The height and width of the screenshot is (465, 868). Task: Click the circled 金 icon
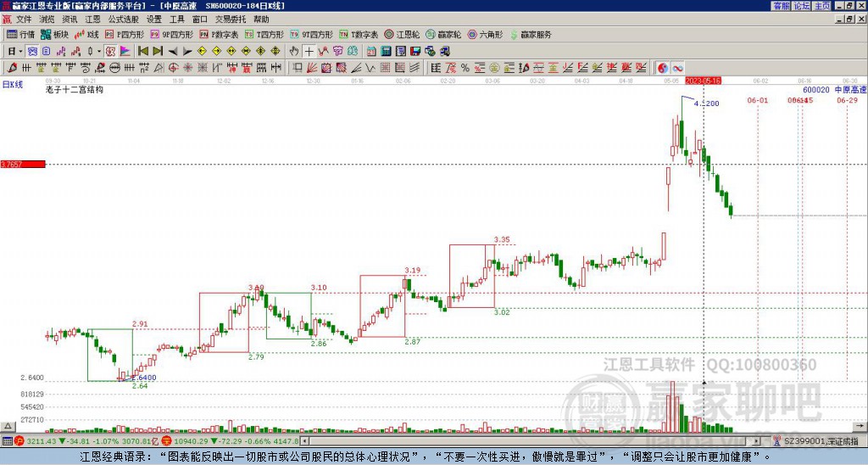pos(493,68)
